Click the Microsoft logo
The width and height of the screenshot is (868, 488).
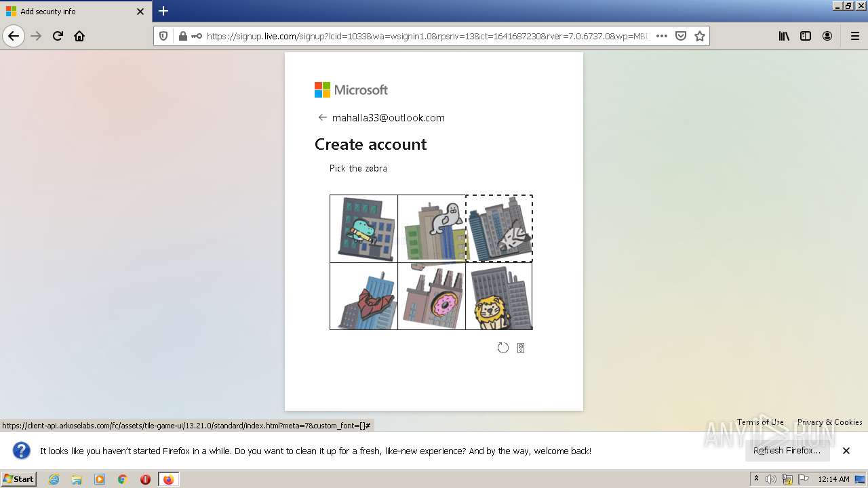(x=351, y=89)
